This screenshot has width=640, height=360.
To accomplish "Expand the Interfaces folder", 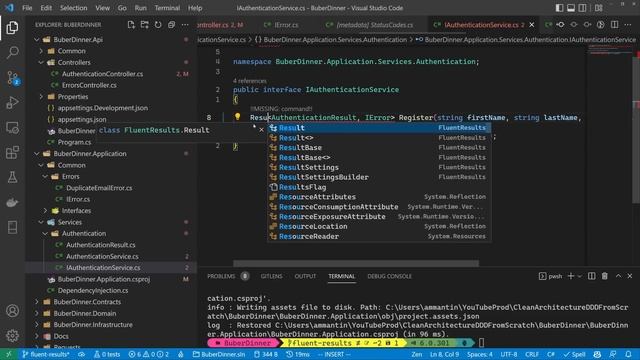I will click(45, 211).
